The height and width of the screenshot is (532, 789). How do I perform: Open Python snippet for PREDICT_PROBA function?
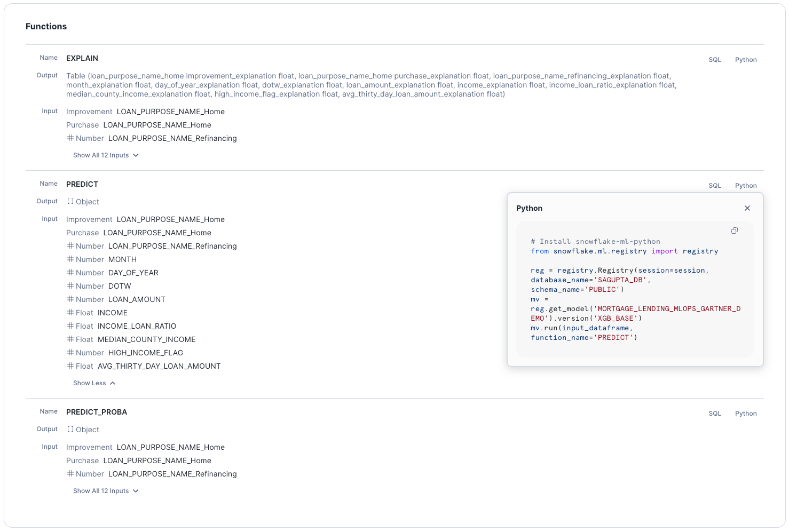pos(746,414)
